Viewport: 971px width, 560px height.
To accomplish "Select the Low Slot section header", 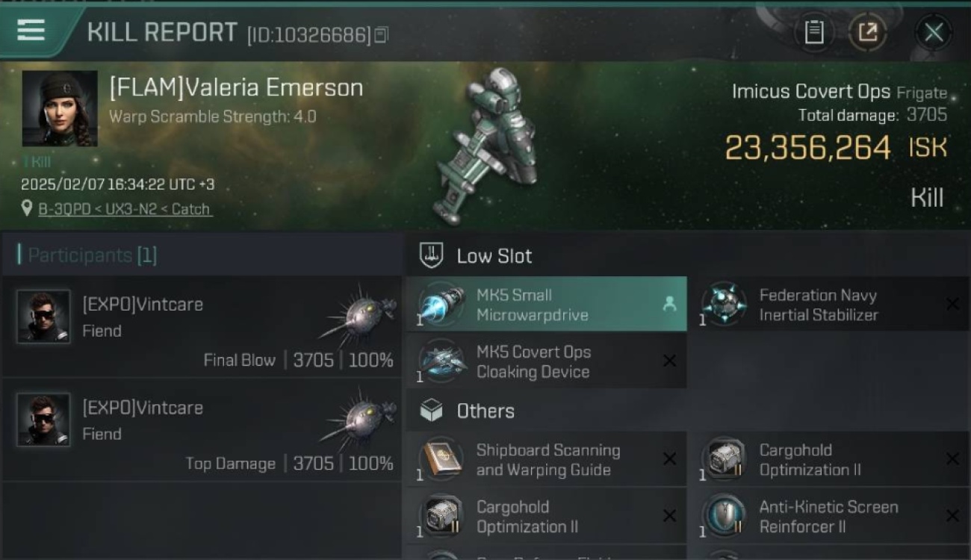I will (x=494, y=256).
